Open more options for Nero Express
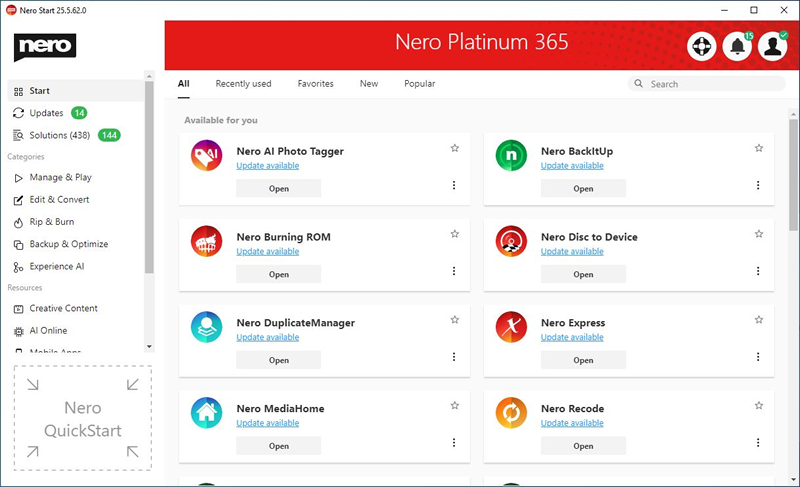This screenshot has width=800, height=487. pos(758,356)
